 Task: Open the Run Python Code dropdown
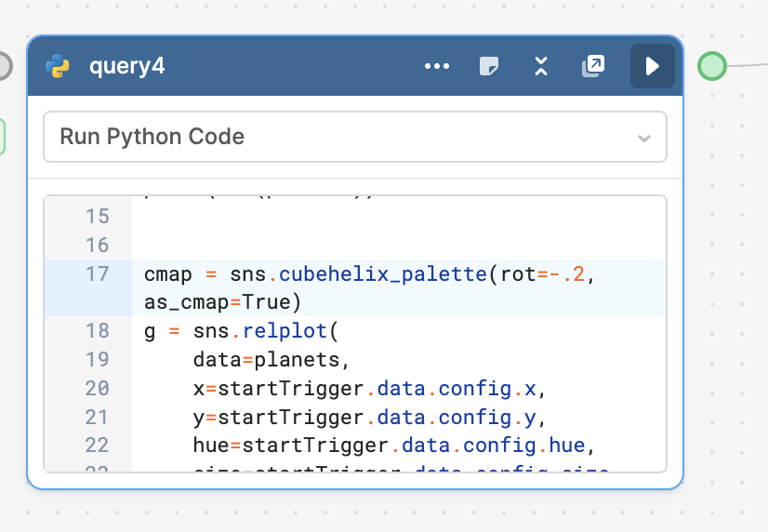pyautogui.click(x=355, y=137)
